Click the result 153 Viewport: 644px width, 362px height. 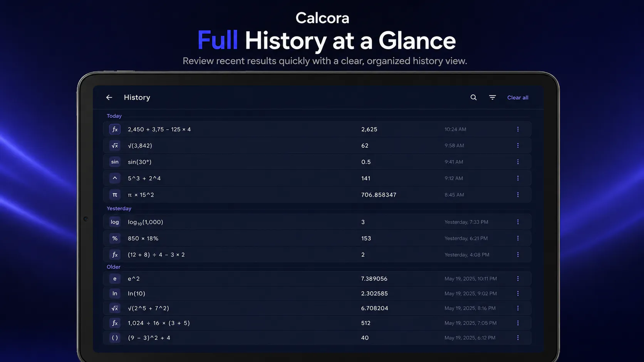click(366, 238)
